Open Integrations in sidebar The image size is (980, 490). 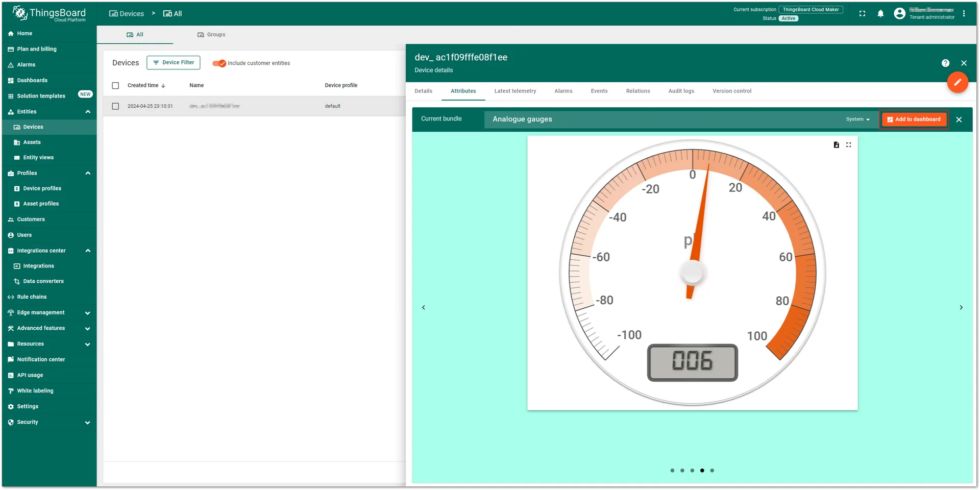(49, 266)
